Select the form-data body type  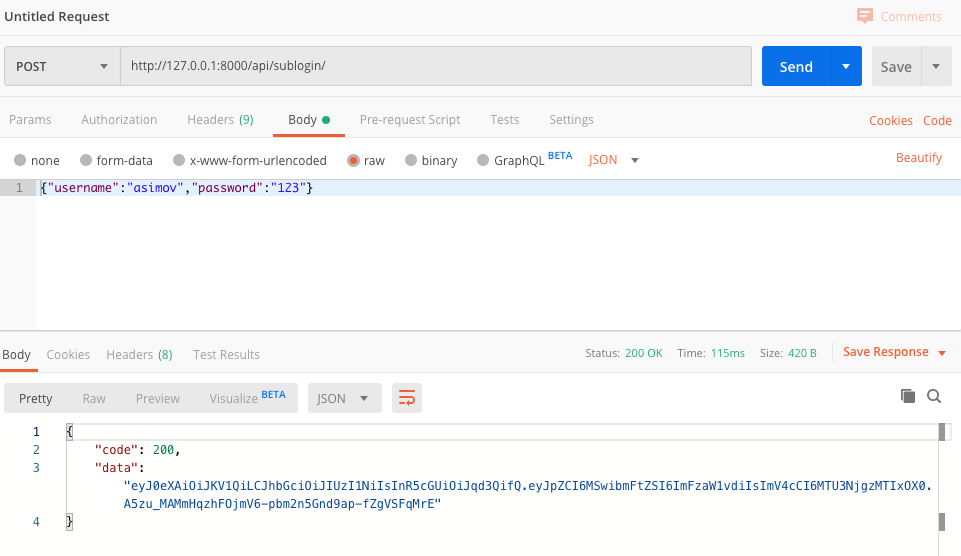pos(86,160)
